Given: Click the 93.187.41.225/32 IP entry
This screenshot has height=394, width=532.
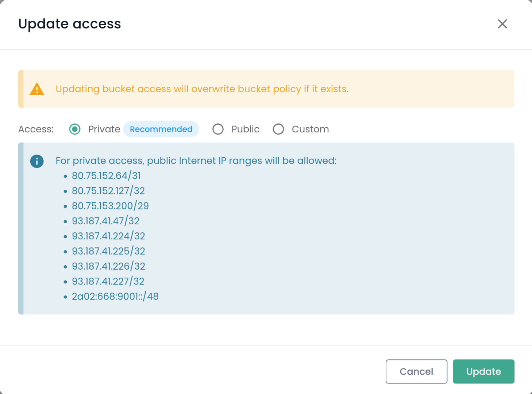Looking at the screenshot, I should point(108,251).
